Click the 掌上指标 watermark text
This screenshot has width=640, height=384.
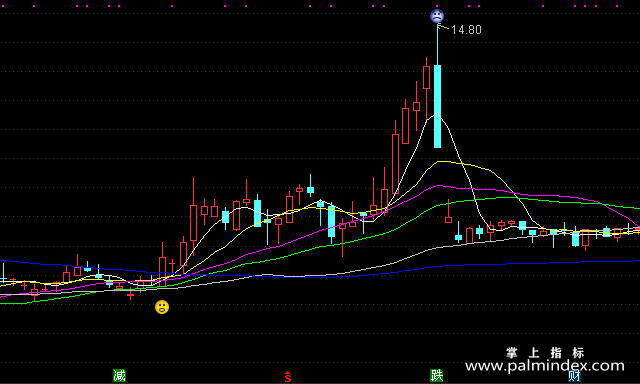point(545,352)
